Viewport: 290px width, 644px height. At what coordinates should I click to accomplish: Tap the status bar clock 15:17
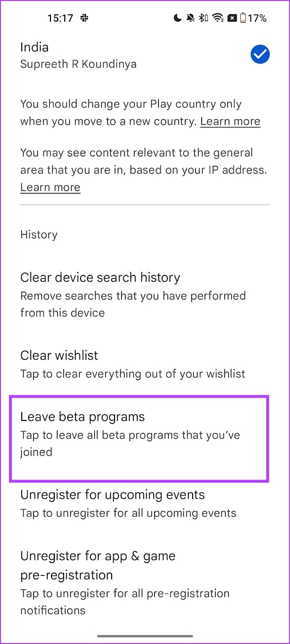point(61,18)
